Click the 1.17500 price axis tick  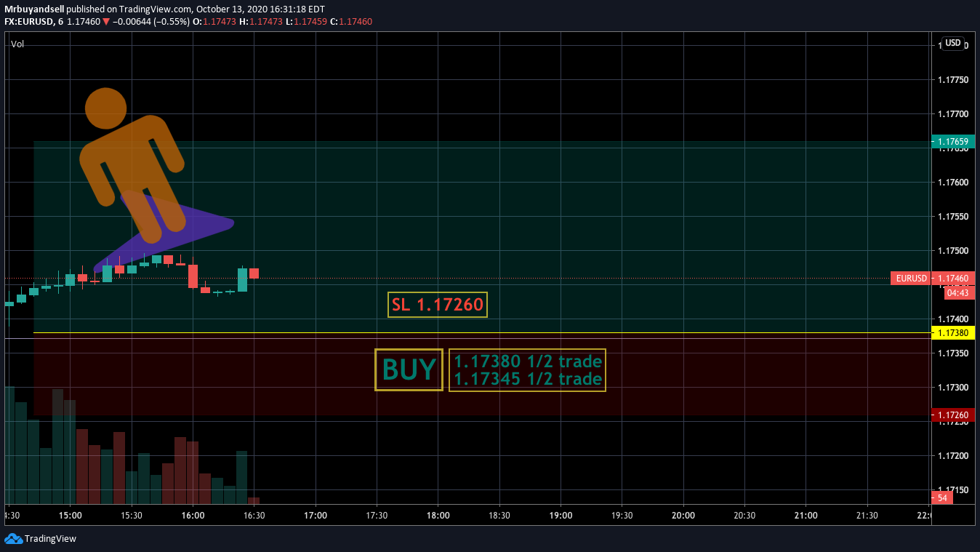pos(952,251)
